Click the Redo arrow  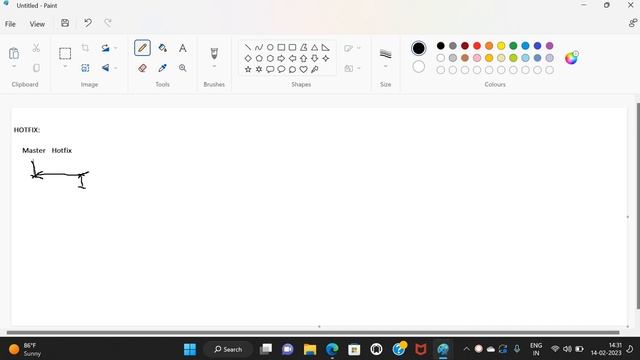[x=108, y=23]
